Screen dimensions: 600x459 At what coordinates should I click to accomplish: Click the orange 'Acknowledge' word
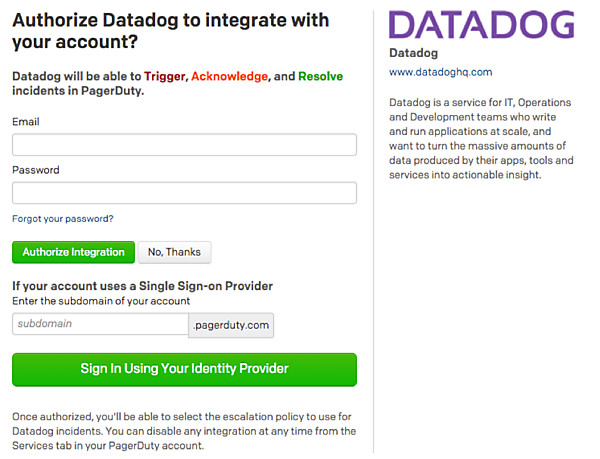click(230, 76)
